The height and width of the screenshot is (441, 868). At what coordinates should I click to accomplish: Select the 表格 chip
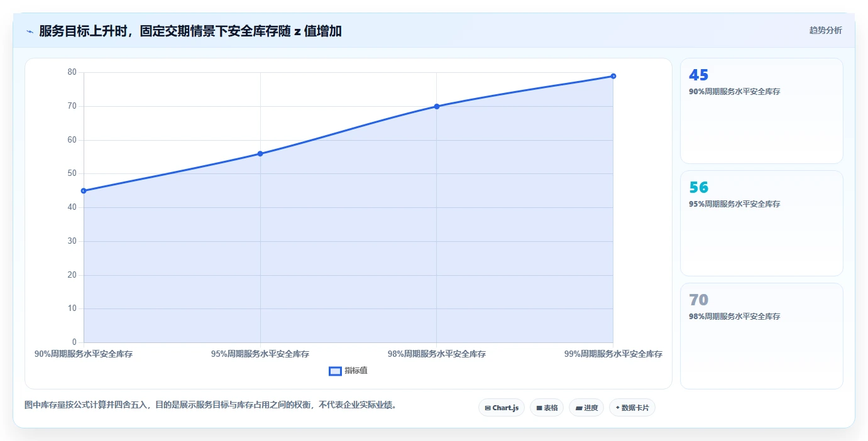(x=547, y=408)
